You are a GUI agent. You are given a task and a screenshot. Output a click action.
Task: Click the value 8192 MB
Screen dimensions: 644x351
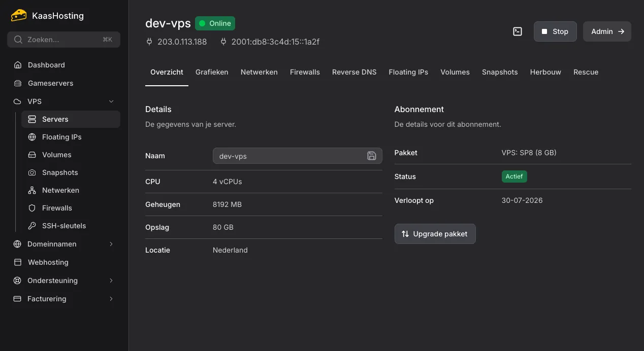pos(227,204)
